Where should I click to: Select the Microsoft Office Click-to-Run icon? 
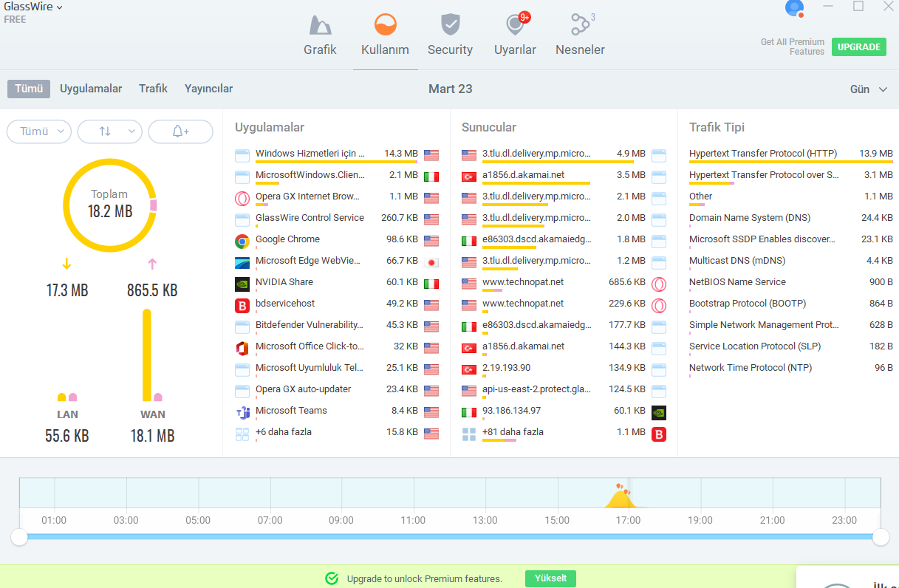(242, 348)
